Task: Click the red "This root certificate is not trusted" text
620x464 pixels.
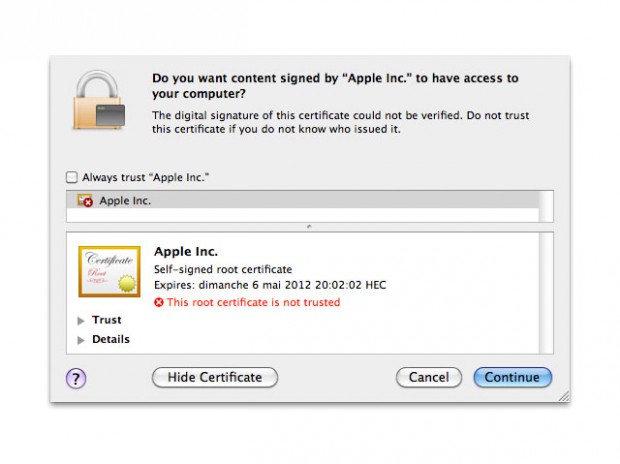Action: point(253,302)
